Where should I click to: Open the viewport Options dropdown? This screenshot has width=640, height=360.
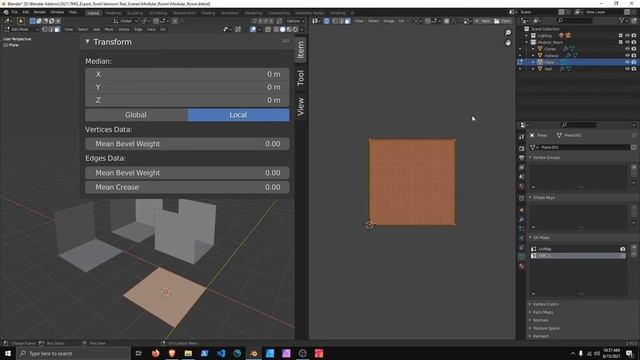(296, 21)
